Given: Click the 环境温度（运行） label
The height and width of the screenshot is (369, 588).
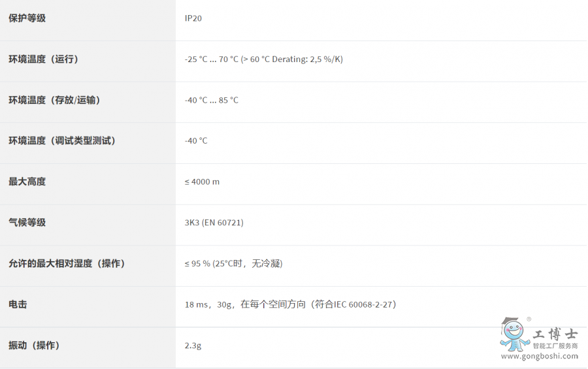Looking at the screenshot, I should coord(43,59).
